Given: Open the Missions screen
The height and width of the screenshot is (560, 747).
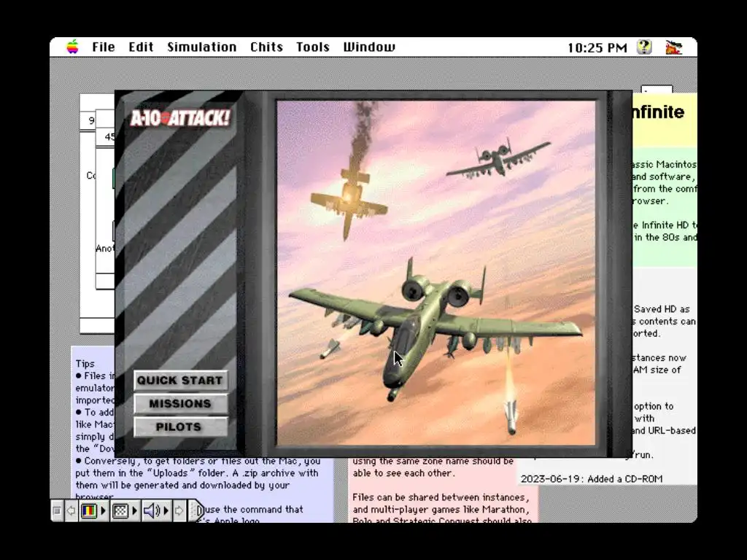Looking at the screenshot, I should (180, 404).
